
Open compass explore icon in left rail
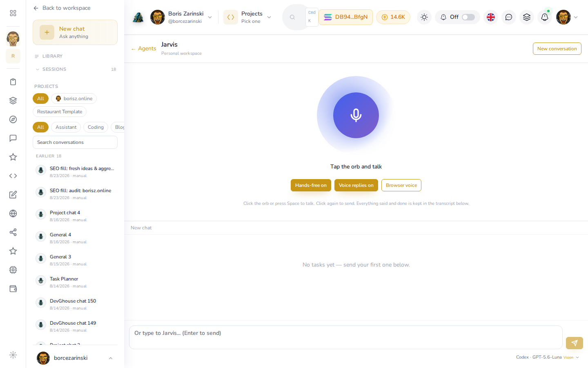pyautogui.click(x=13, y=119)
